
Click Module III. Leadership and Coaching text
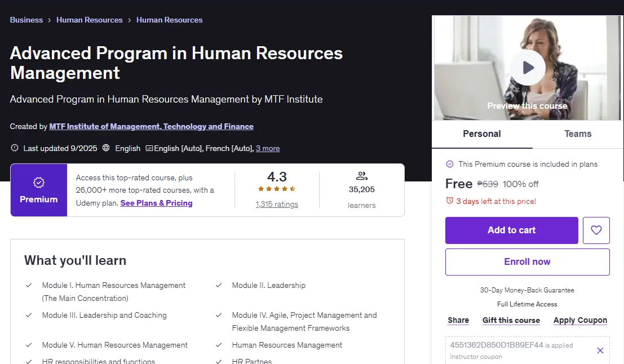coord(104,315)
